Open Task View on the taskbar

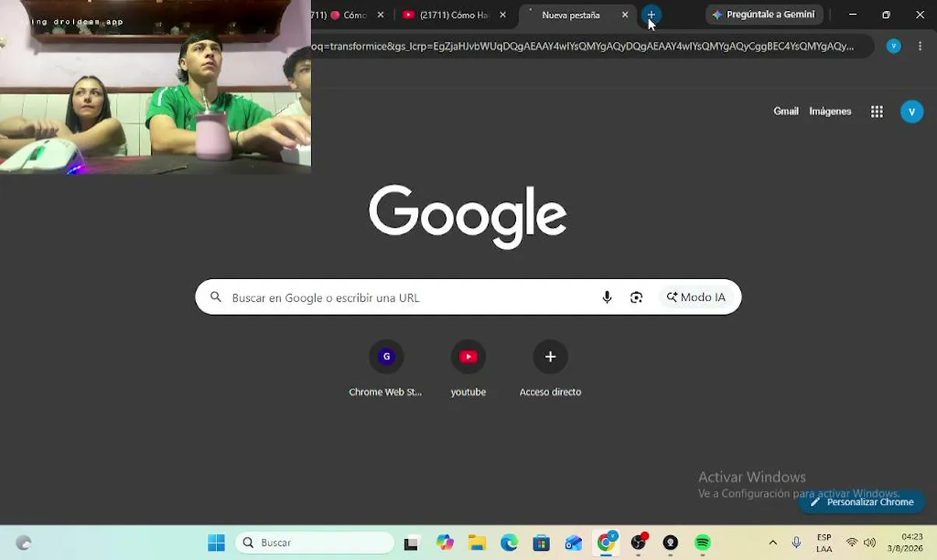click(411, 543)
